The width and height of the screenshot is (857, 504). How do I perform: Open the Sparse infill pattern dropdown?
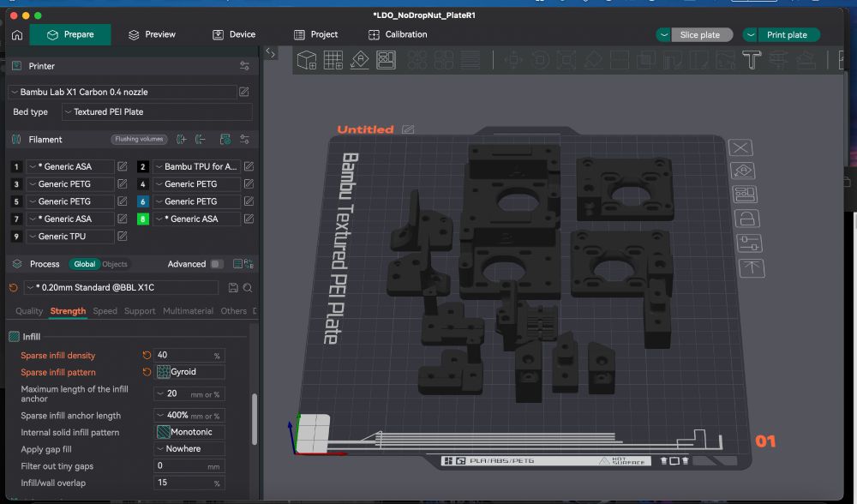[189, 372]
